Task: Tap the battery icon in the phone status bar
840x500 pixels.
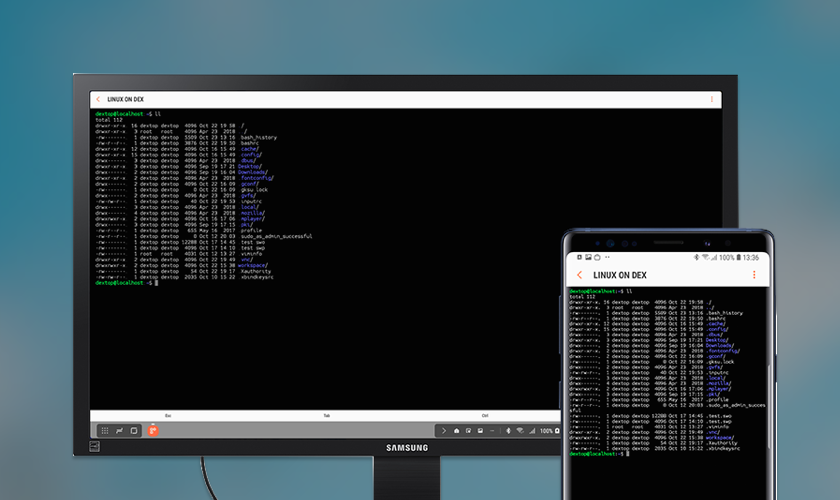Action: coord(738,258)
